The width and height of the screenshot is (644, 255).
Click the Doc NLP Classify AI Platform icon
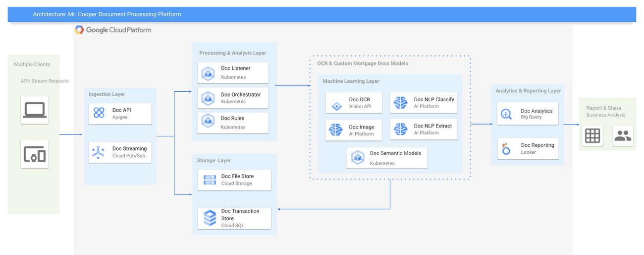(x=400, y=103)
